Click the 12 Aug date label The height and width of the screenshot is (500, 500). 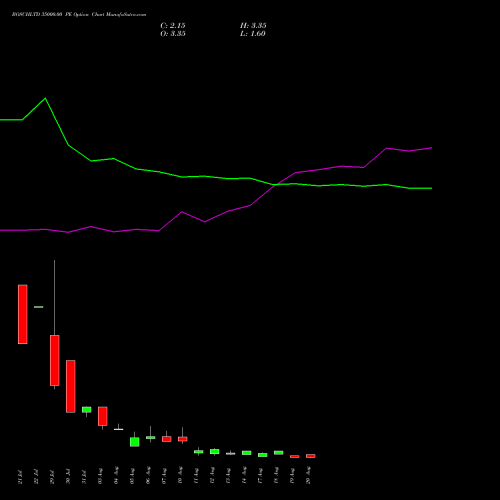point(212,476)
